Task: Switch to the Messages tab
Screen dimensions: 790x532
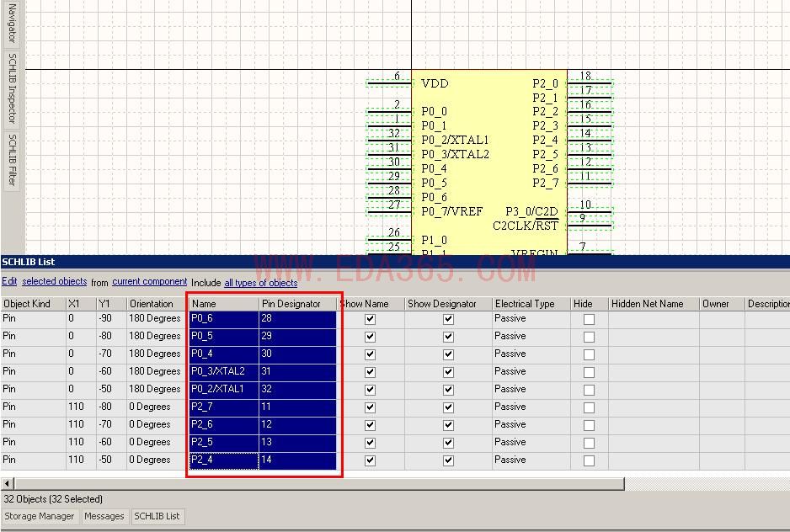Action: point(104,516)
